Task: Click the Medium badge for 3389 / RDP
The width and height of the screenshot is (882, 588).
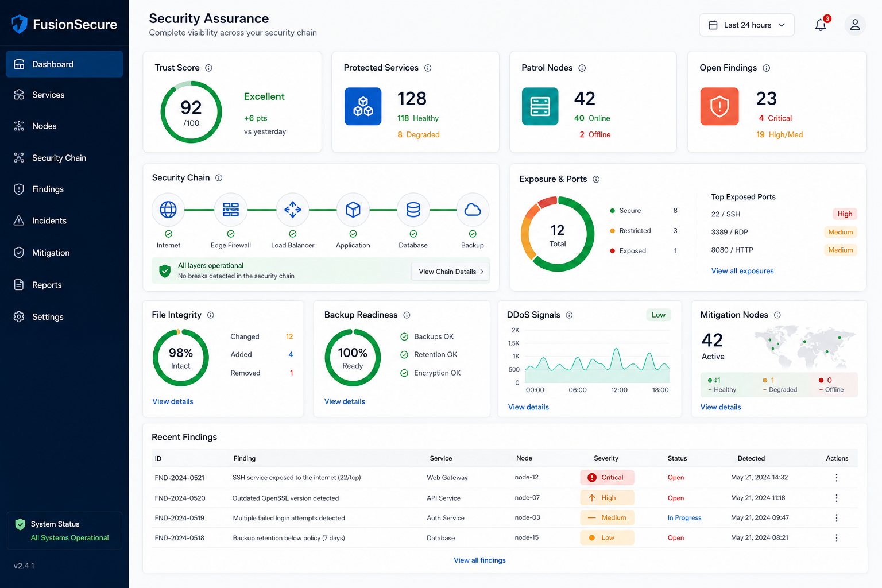Action: 840,232
